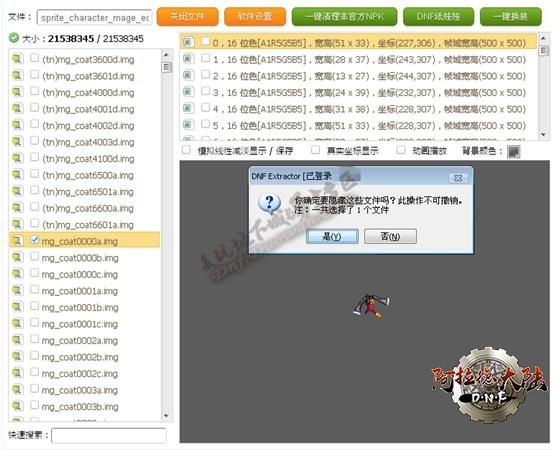This screenshot has height=450, width=556.
Task: Click the image icon of frame 3 row
Action: 188,92
